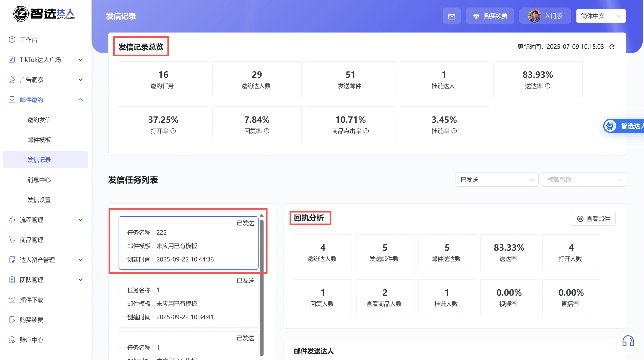This screenshot has width=644, height=360.
Task: Click the help icon next to 打开率
Action: coord(173,131)
